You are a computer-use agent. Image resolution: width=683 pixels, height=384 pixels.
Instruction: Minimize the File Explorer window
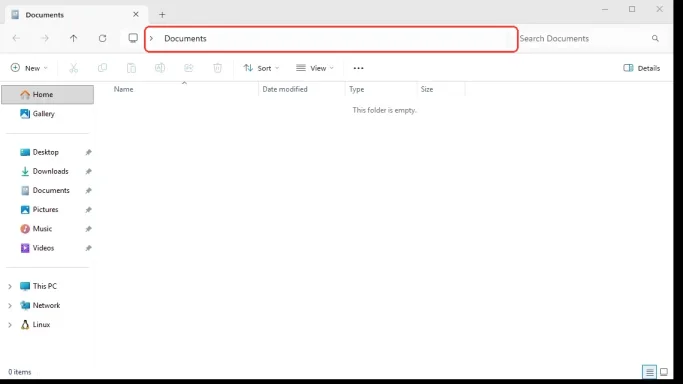605,9
